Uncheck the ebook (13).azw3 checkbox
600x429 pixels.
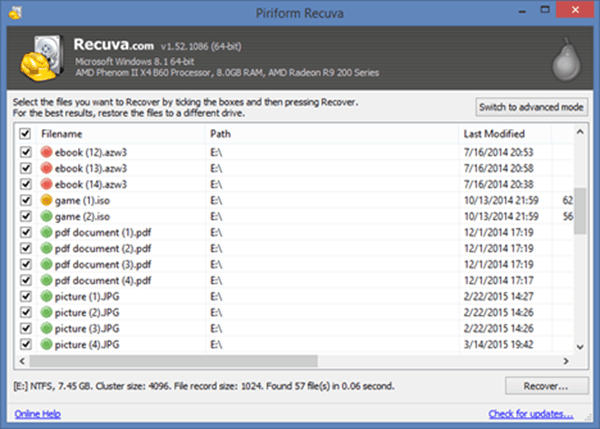click(x=26, y=168)
